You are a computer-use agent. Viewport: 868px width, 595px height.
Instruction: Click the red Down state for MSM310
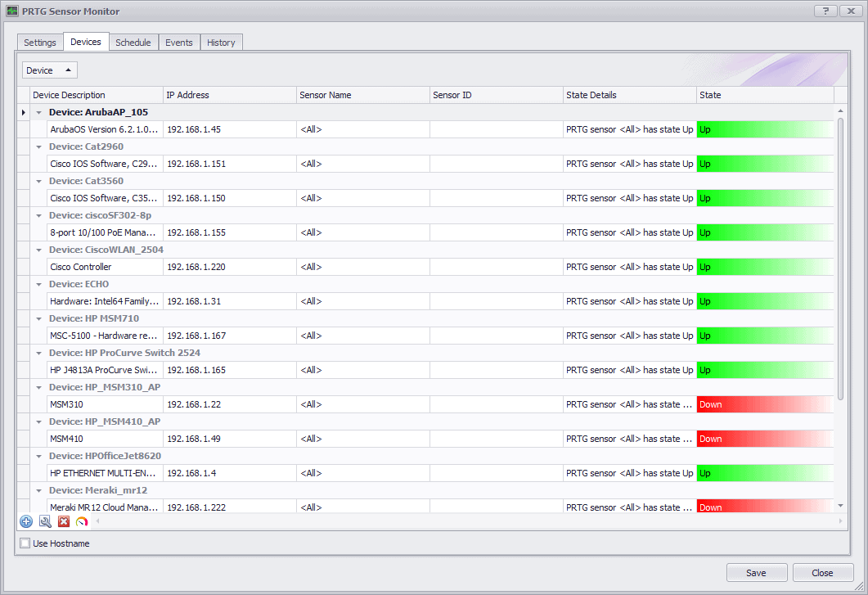[x=765, y=404]
